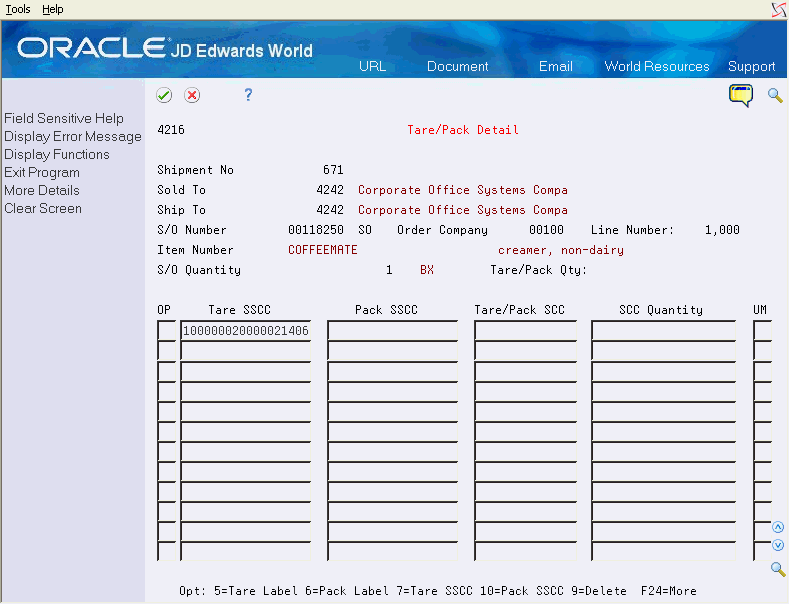The height and width of the screenshot is (604, 789).
Task: Open the Email header link
Action: click(556, 66)
